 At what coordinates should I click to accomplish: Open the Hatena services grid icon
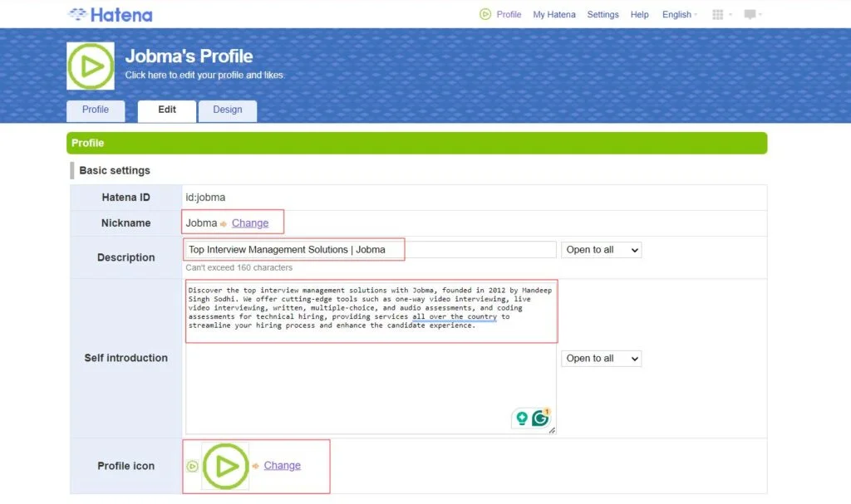tap(717, 15)
